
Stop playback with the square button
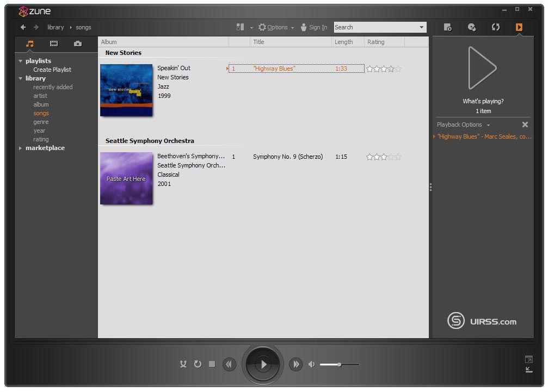click(212, 364)
